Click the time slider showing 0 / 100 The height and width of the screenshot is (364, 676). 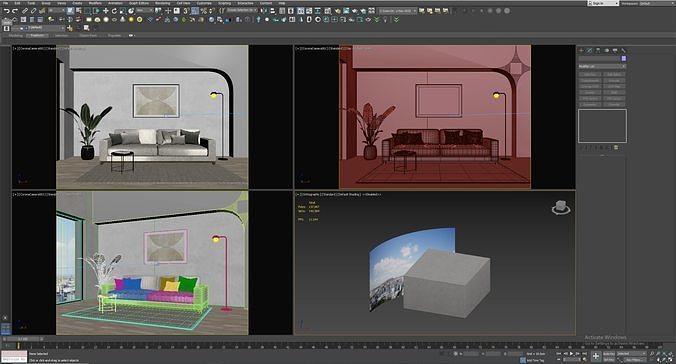click(x=23, y=339)
